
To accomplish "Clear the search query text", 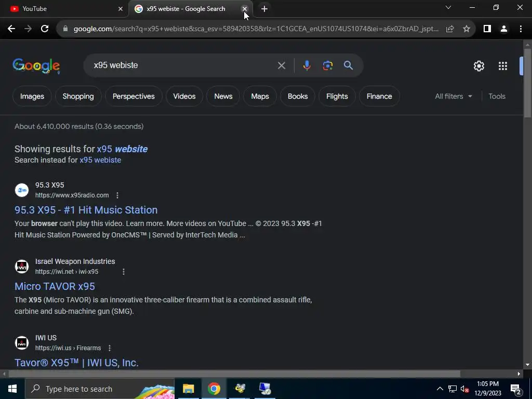I will pos(281,65).
